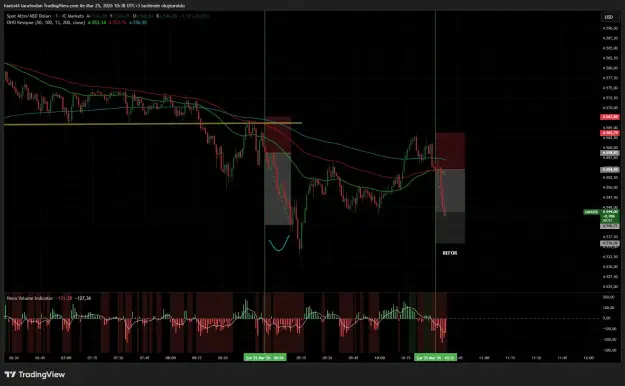
Task: Click the 4.525,00 label on the price axis
Action: click(x=610, y=286)
